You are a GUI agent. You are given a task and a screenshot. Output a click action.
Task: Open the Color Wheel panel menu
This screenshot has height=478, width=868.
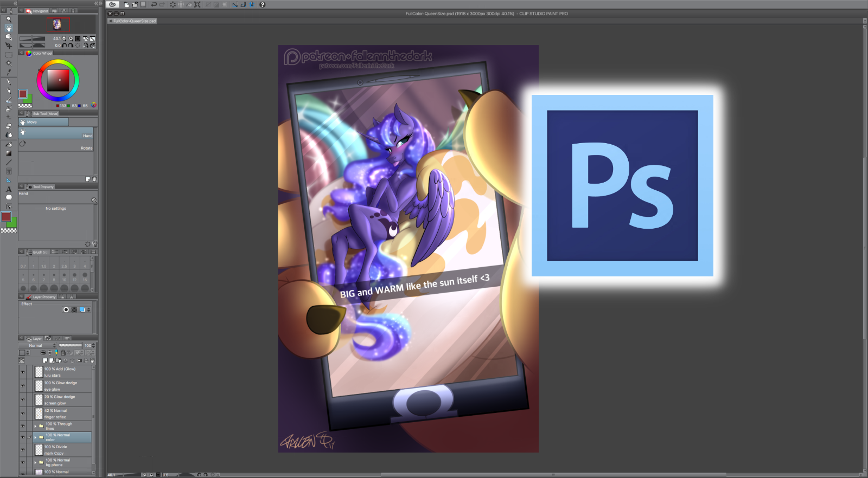21,53
